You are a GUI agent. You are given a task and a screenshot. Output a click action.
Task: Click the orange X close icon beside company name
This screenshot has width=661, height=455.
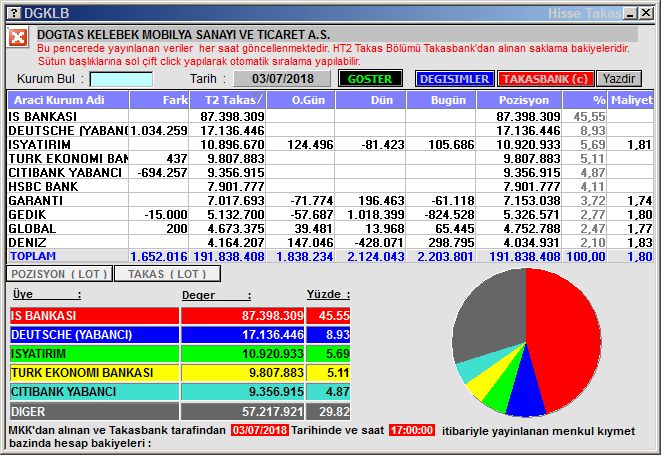click(18, 38)
